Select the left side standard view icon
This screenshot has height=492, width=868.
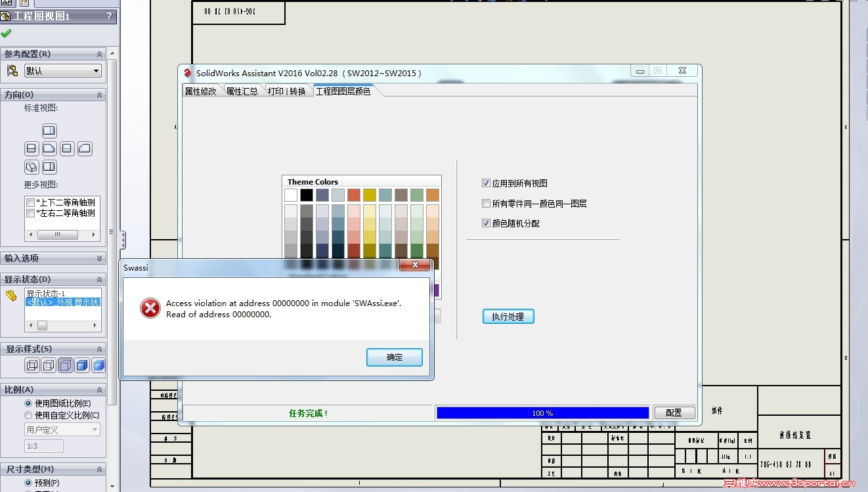click(x=32, y=148)
